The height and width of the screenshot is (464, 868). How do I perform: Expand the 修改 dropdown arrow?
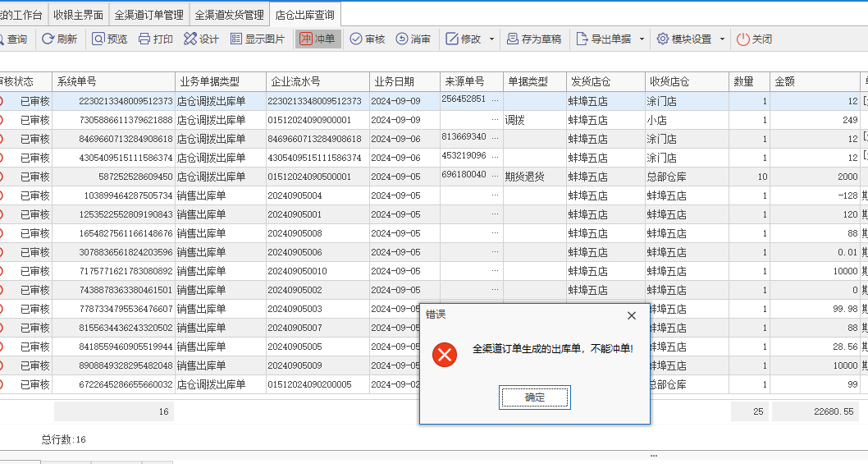(491, 39)
